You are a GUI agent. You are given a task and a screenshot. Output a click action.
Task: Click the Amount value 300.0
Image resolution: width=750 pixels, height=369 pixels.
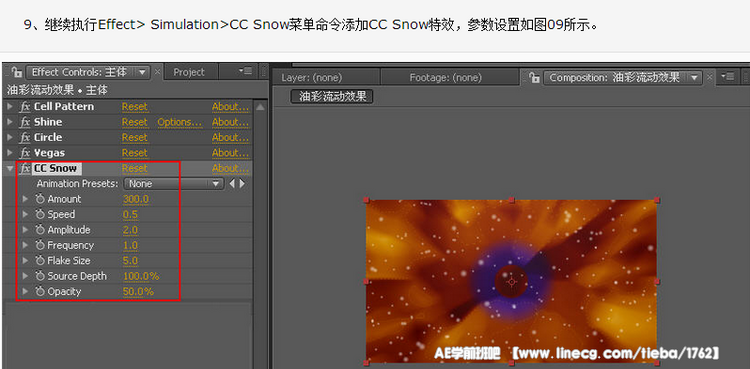(x=136, y=199)
